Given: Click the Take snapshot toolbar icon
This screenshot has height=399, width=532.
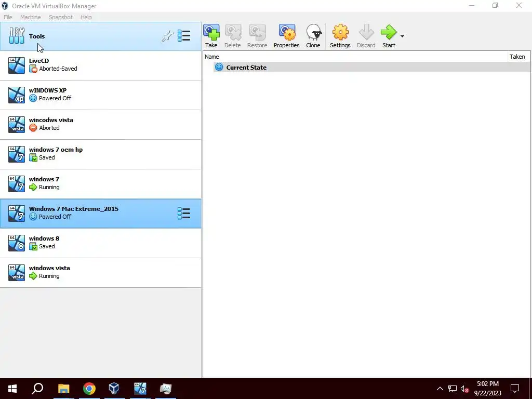Looking at the screenshot, I should (211, 36).
